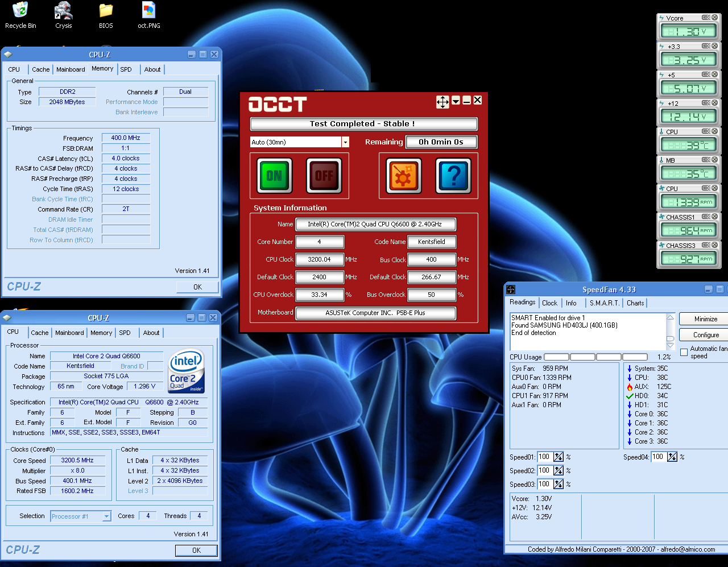Click the Remaining '0h 0min 0s' timer field
This screenshot has width=728, height=567.
click(441, 142)
